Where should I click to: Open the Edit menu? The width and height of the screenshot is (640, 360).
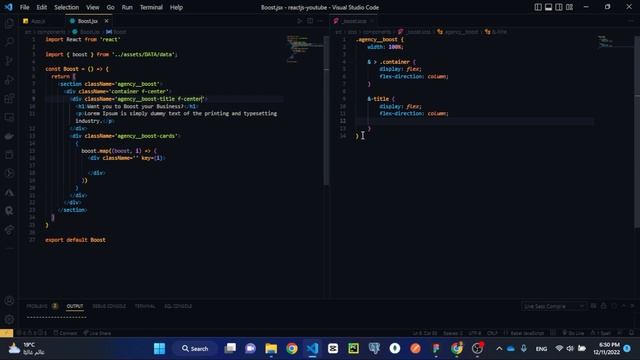(42, 7)
